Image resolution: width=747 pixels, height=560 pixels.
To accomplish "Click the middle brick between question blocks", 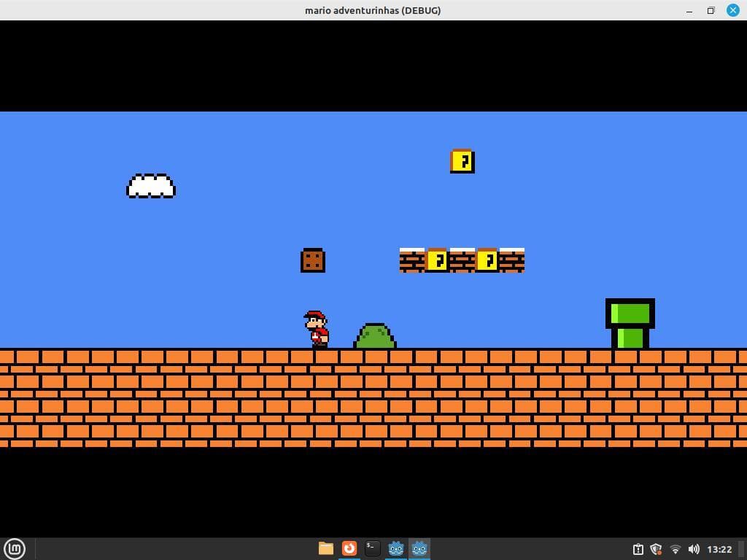I will (x=462, y=260).
